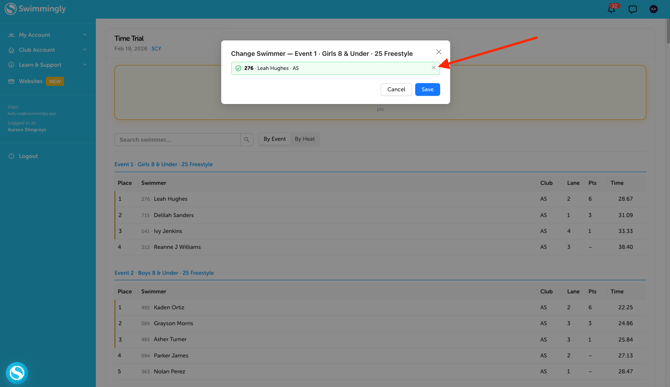Select the Asher Turner result row
The image size is (670, 387).
pos(380,339)
